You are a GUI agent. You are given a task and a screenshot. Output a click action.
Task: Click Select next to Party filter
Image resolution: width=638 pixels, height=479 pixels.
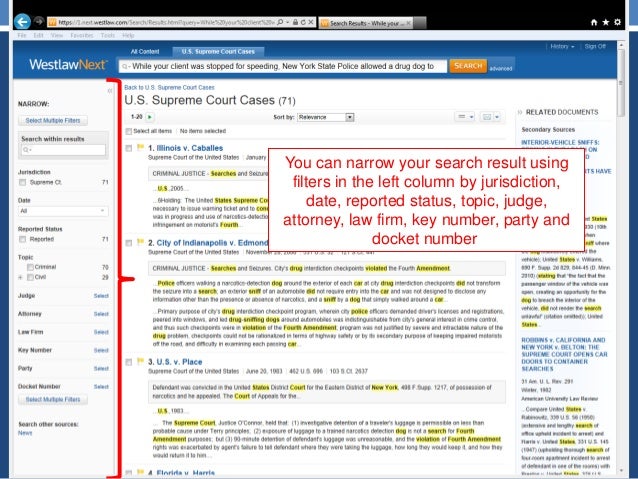tap(101, 369)
